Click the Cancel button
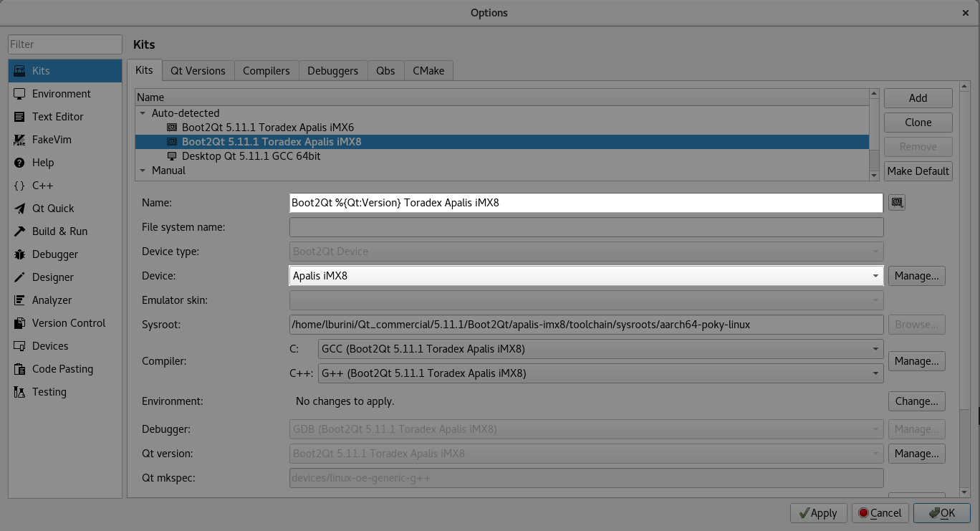The width and height of the screenshot is (980, 531). tap(880, 513)
